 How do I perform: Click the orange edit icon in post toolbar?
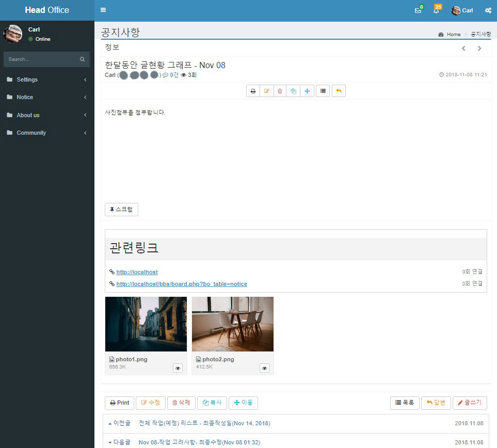coord(267,91)
